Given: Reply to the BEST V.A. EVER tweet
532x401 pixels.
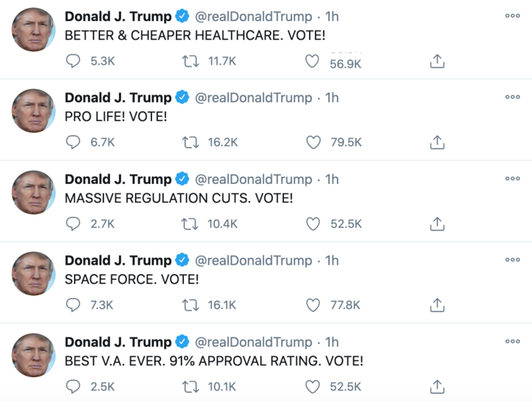Looking at the screenshot, I should point(73,386).
